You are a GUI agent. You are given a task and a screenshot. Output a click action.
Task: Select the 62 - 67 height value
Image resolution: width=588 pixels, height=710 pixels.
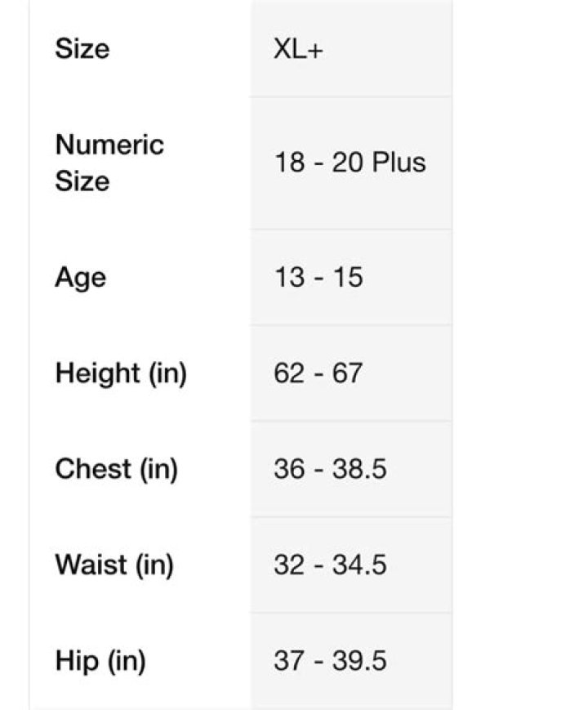coord(318,373)
